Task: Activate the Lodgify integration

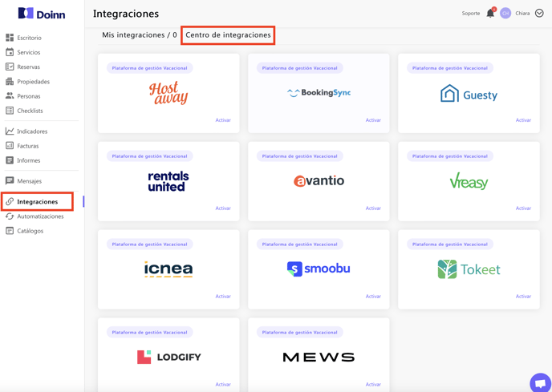Action: [x=223, y=384]
